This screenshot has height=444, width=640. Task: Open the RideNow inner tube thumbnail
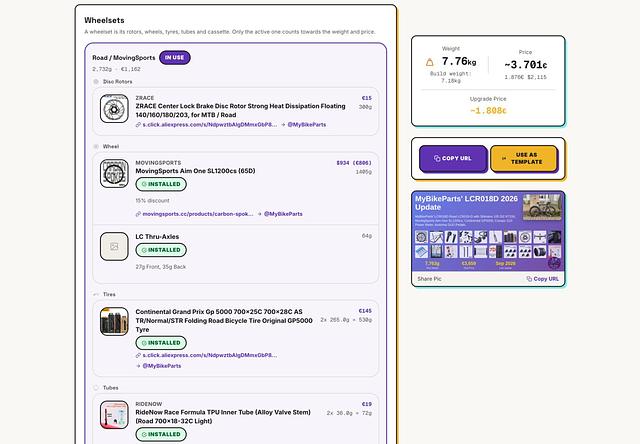point(114,415)
